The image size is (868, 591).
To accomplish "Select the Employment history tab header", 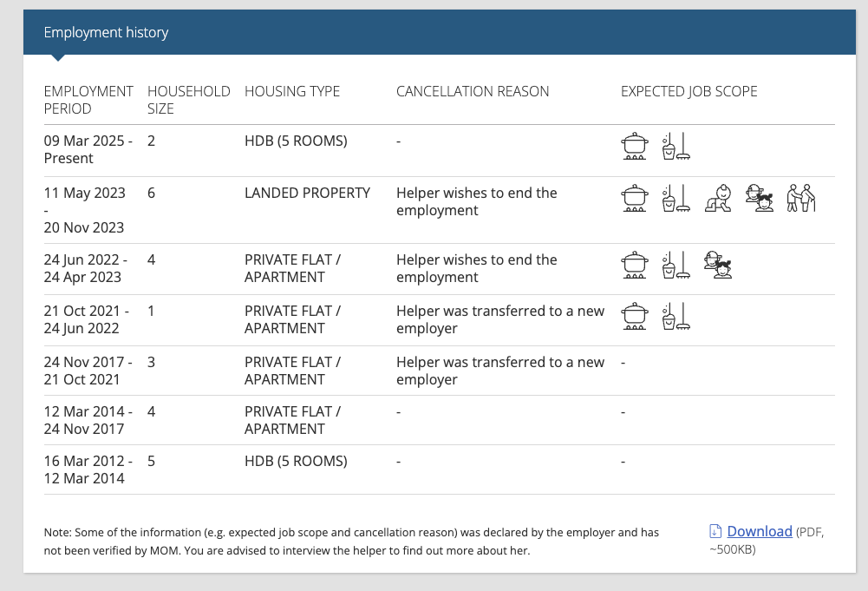I will click(107, 32).
